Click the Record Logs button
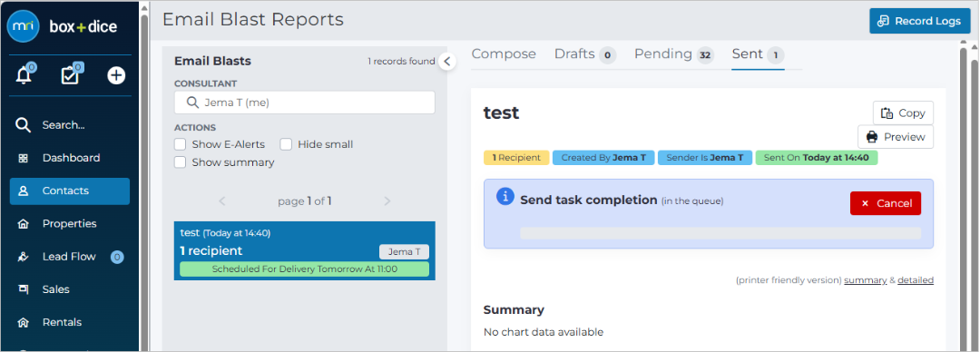980x352 pixels. tap(919, 21)
